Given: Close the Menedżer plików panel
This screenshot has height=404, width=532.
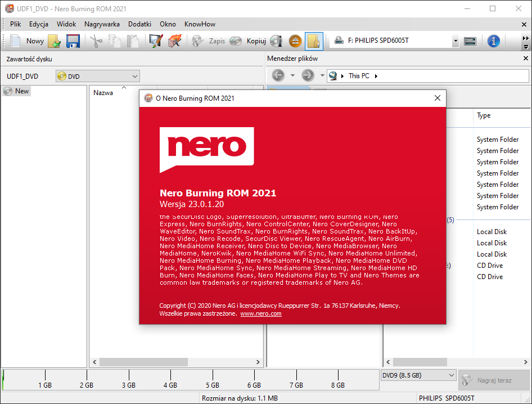Looking at the screenshot, I should [x=526, y=59].
